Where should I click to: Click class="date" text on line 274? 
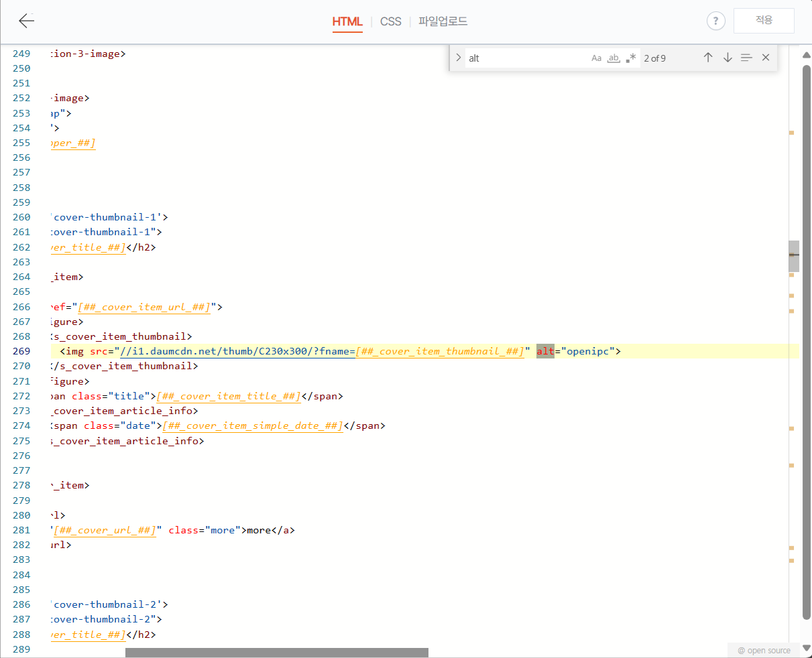[120, 425]
